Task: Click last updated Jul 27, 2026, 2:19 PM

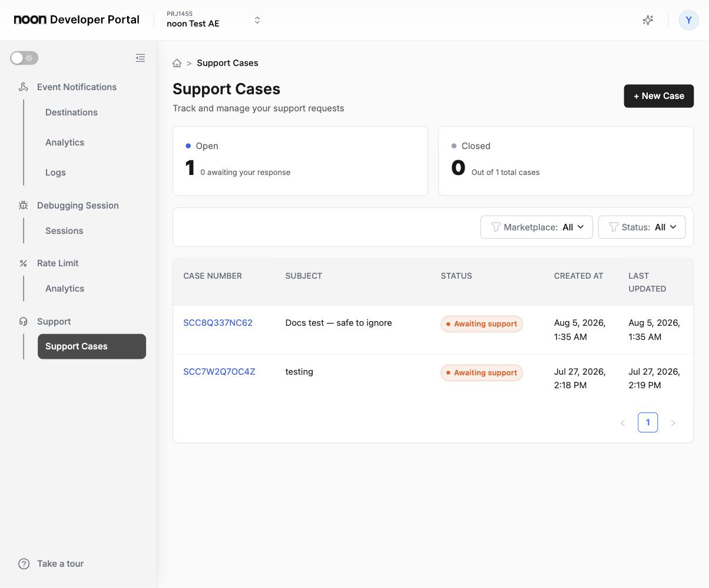Action: (654, 378)
